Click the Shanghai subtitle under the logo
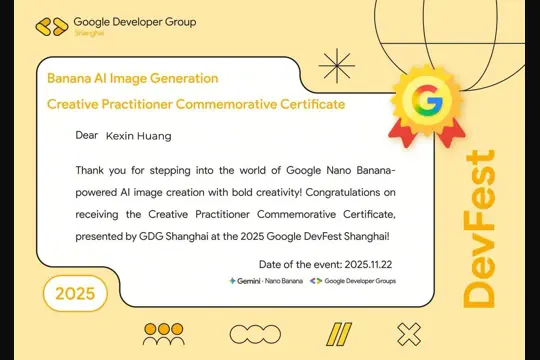Screen dimensions: 540x360 pos(89,33)
